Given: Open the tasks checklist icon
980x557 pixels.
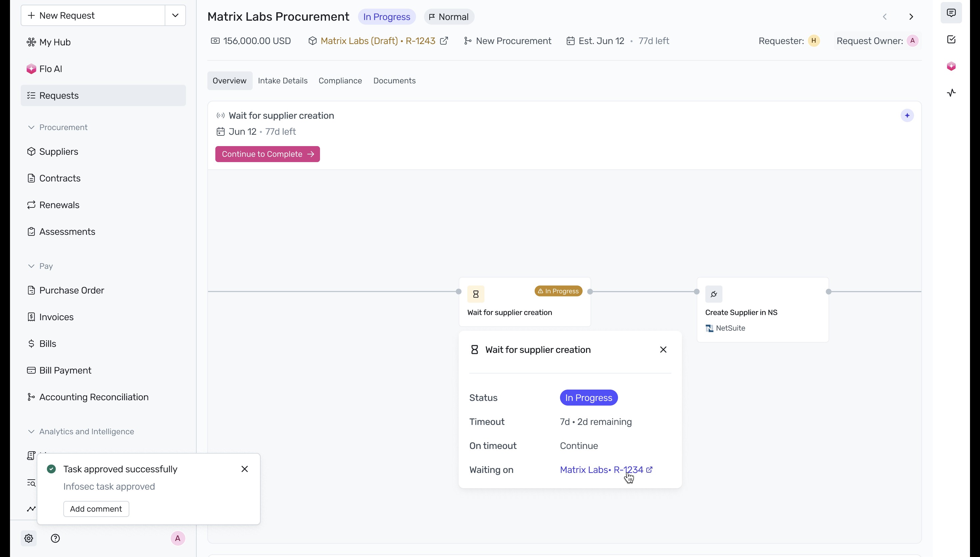Looking at the screenshot, I should [951, 39].
